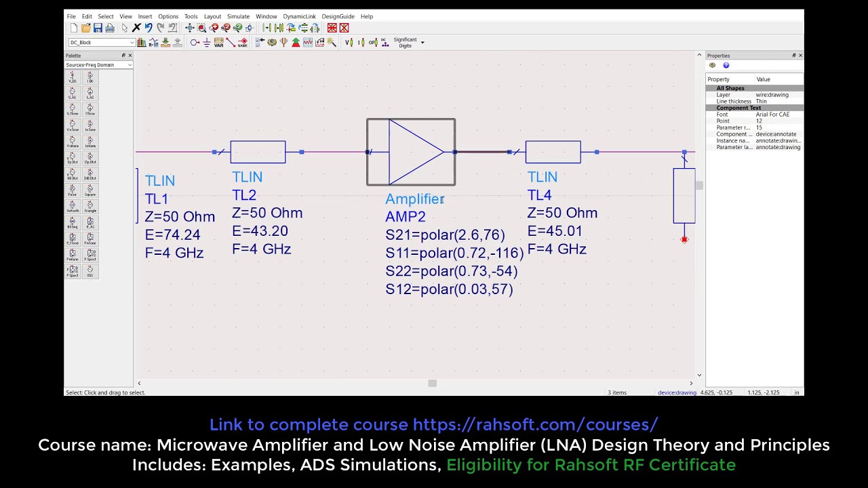Open the Tools menu

[191, 16]
